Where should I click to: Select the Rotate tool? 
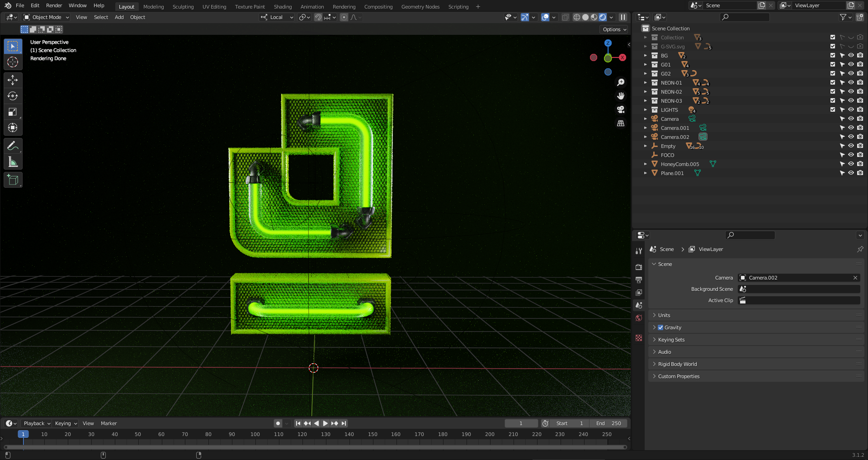coord(13,96)
